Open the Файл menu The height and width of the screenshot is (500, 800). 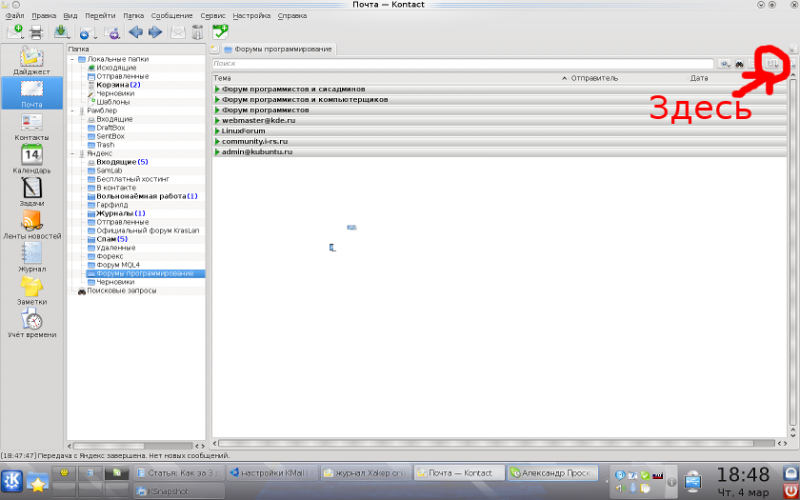point(15,16)
